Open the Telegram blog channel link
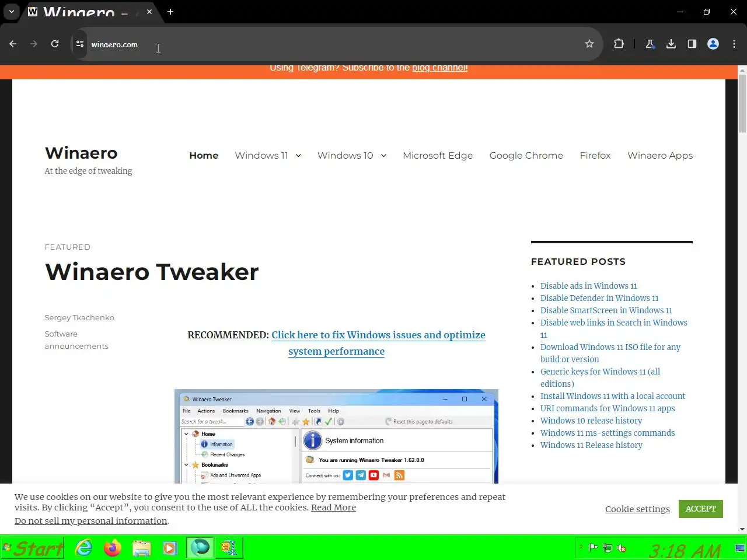747x560 pixels. (x=440, y=68)
